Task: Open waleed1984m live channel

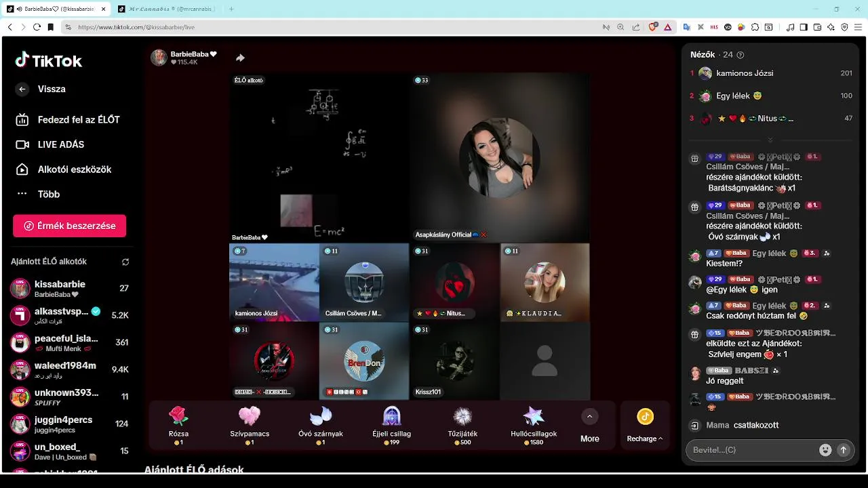Action: click(x=70, y=369)
